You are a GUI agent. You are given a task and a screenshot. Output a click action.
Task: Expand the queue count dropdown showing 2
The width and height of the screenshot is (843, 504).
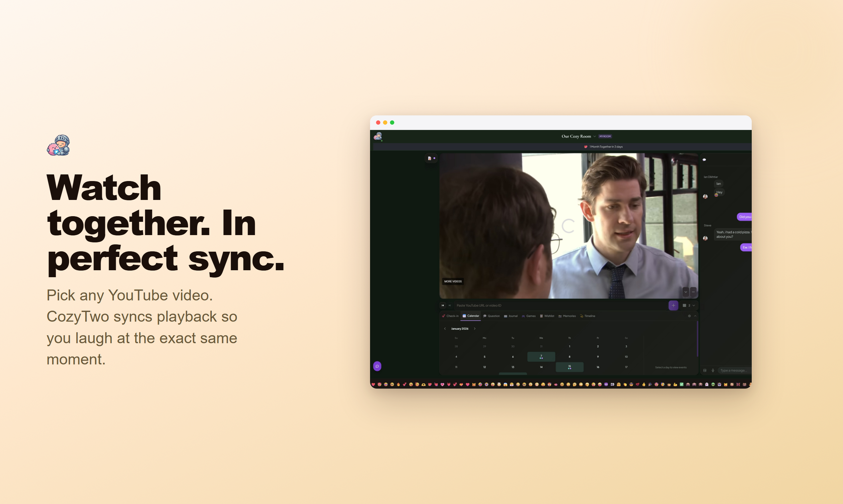[691, 305]
